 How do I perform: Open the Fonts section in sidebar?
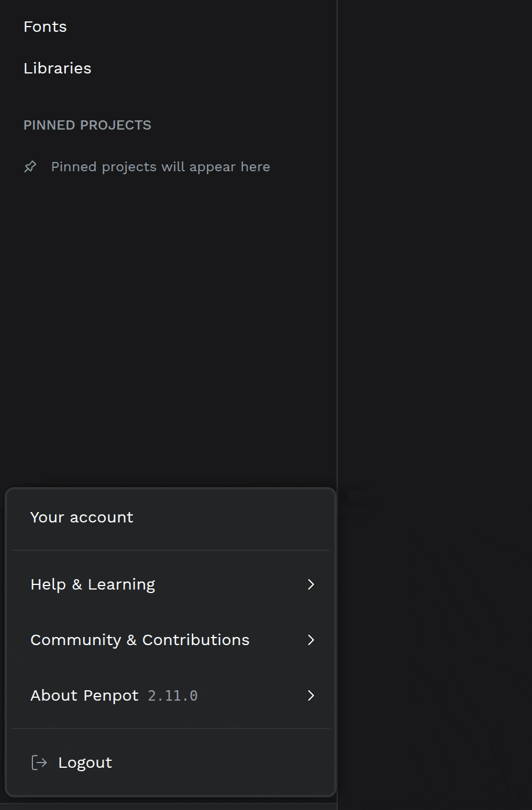(x=45, y=27)
